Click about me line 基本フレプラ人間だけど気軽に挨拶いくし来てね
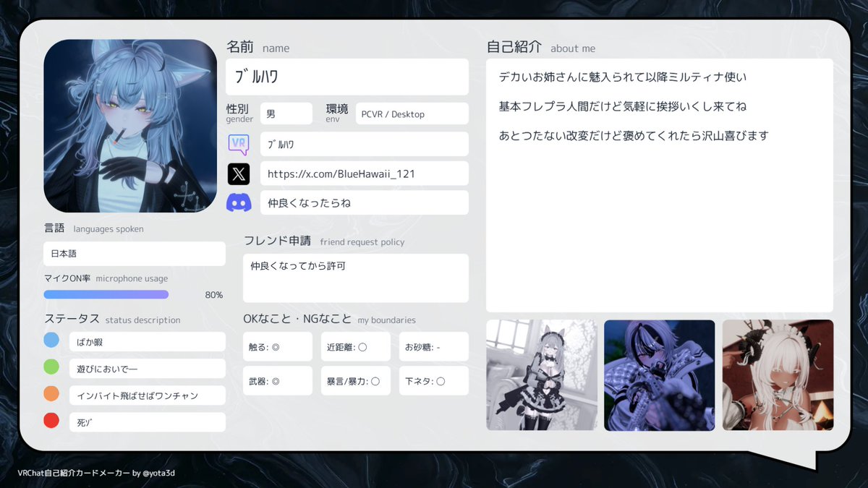Image resolution: width=868 pixels, height=488 pixels. 623,106
